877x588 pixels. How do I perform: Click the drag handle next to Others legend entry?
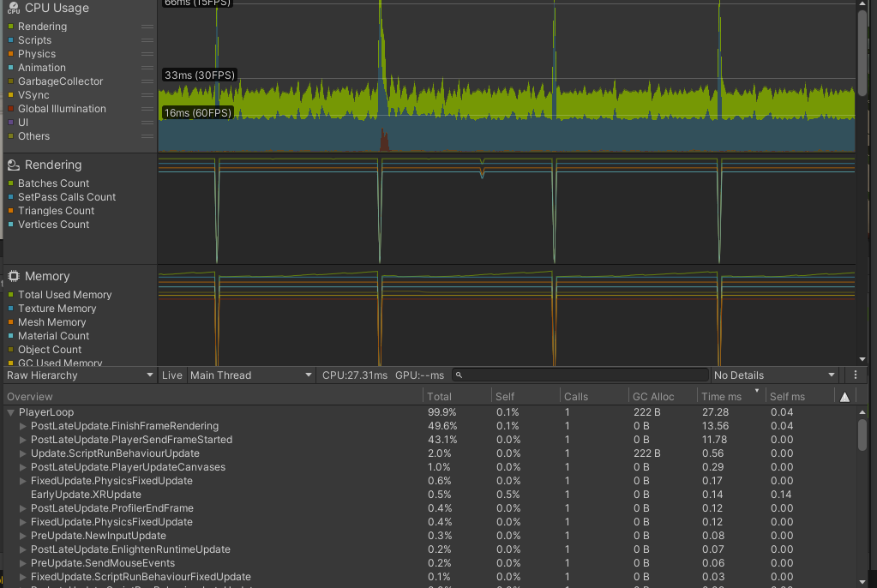tap(147, 135)
